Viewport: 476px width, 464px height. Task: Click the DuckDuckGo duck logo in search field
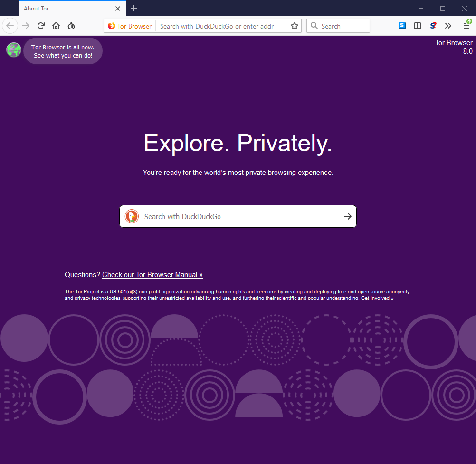point(132,216)
